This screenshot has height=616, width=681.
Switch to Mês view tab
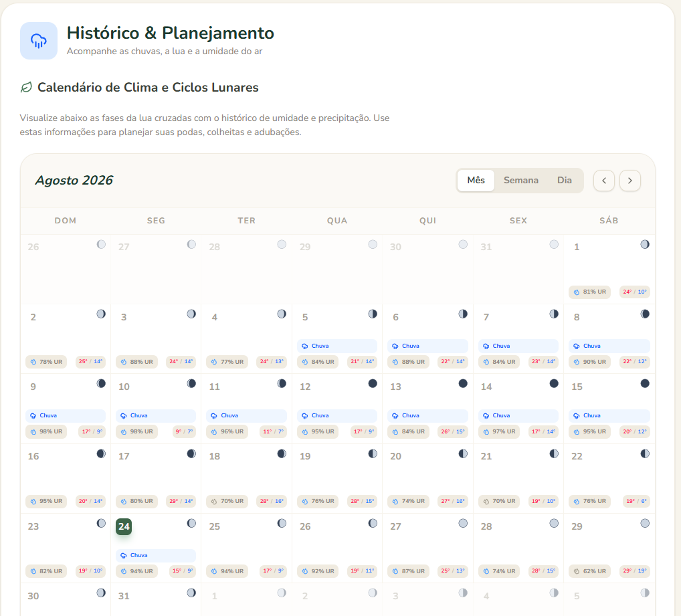[476, 180]
